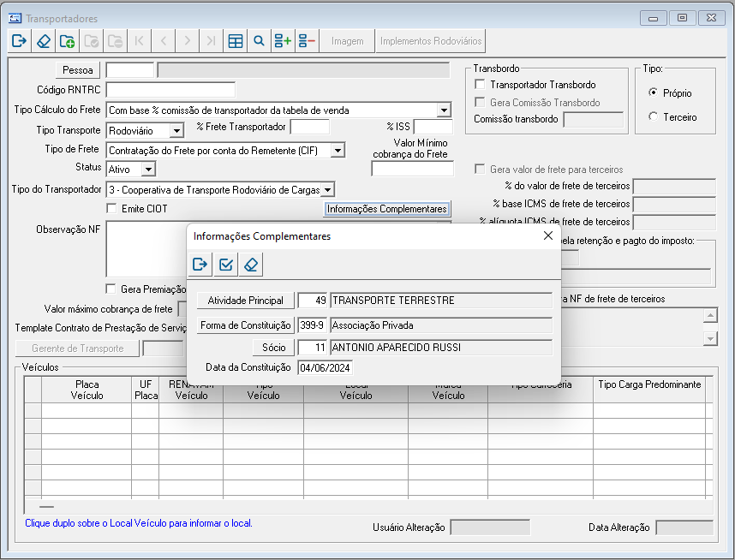Click the Forma de Constituição button
The image size is (735, 560).
coord(246,325)
